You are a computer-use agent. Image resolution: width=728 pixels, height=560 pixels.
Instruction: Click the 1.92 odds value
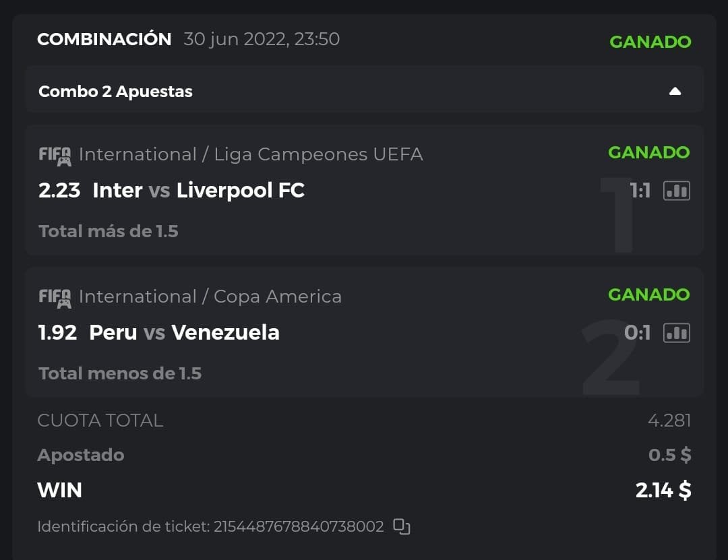point(58,332)
